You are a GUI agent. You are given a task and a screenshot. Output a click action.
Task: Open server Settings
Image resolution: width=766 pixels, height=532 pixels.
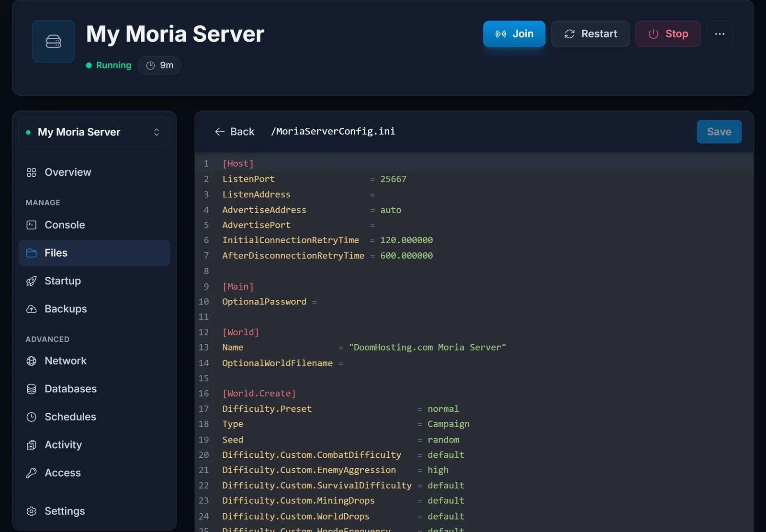[x=94, y=511]
